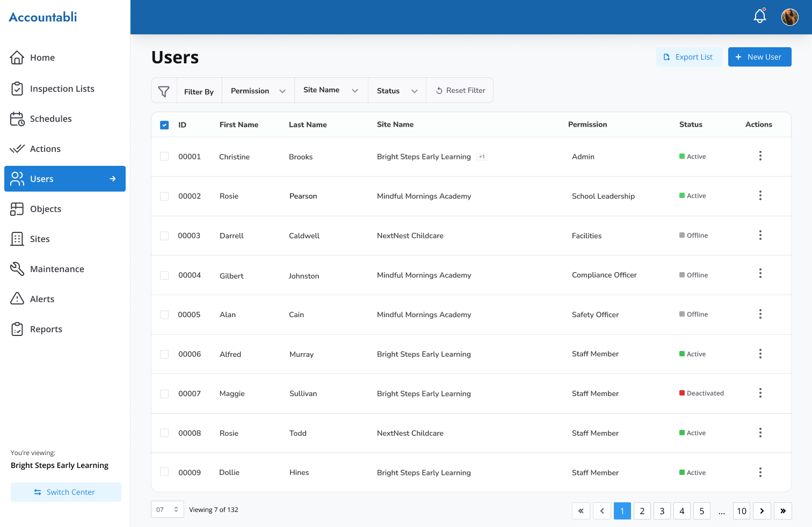
Task: Open actions menu for Christine Brooks
Action: (x=760, y=156)
